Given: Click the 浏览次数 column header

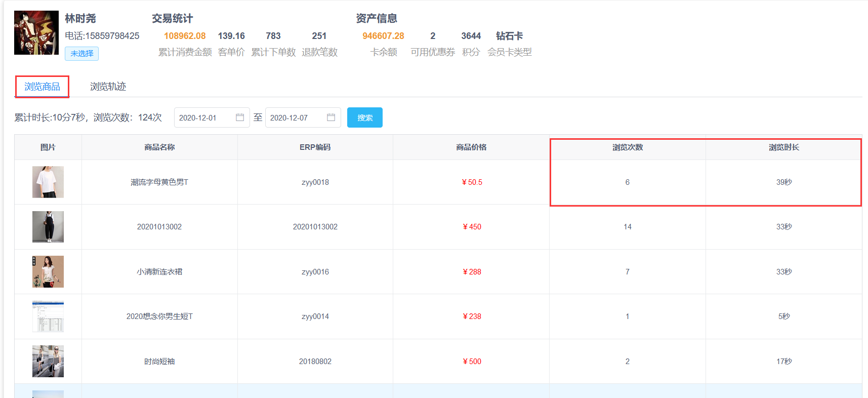Looking at the screenshot, I should (x=628, y=147).
